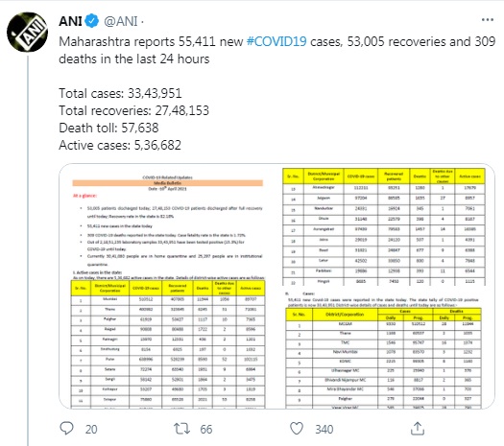Click the @ANI handle
Screen dimensions: 504x446
121,21
